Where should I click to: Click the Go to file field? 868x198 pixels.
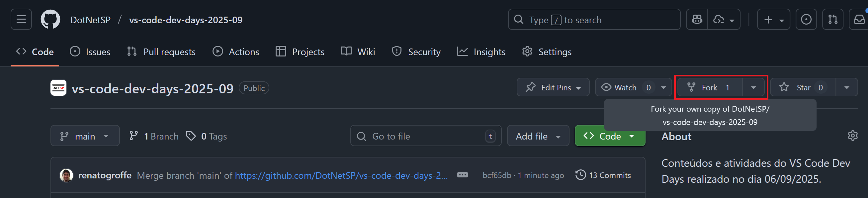click(426, 136)
